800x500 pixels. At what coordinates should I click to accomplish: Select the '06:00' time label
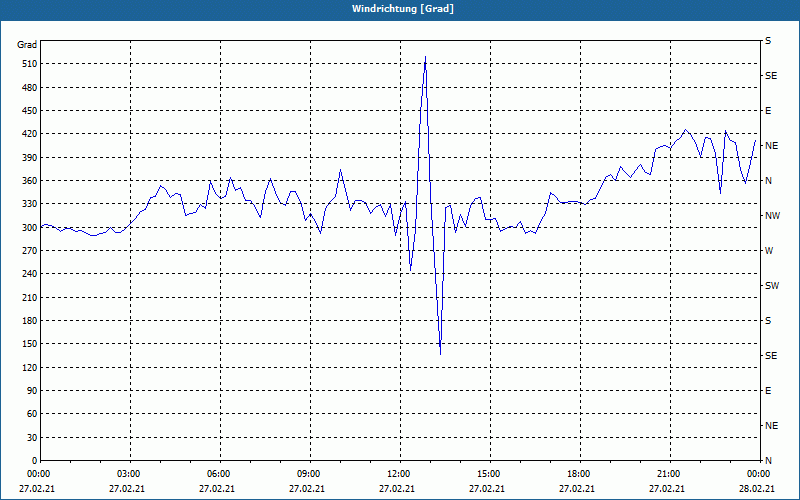(x=217, y=474)
